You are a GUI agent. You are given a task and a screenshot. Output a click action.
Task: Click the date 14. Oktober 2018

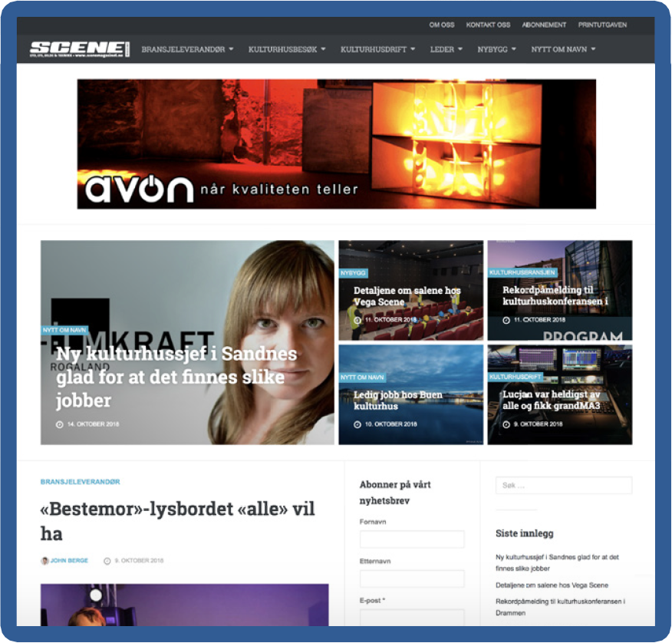93,424
